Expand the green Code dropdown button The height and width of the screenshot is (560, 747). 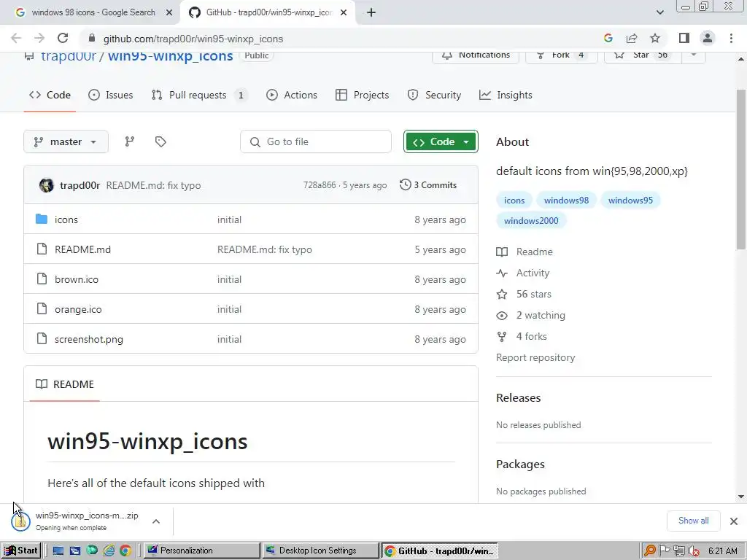pyautogui.click(x=441, y=141)
